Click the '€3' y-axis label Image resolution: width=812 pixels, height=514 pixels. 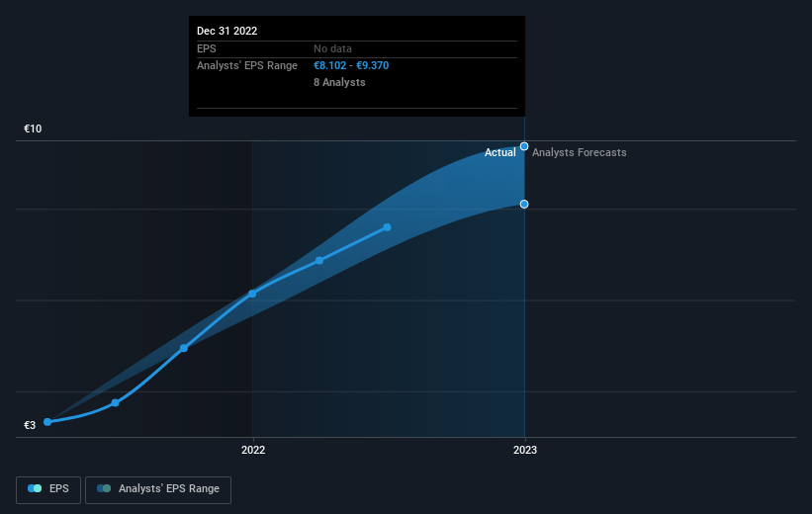[x=30, y=425]
